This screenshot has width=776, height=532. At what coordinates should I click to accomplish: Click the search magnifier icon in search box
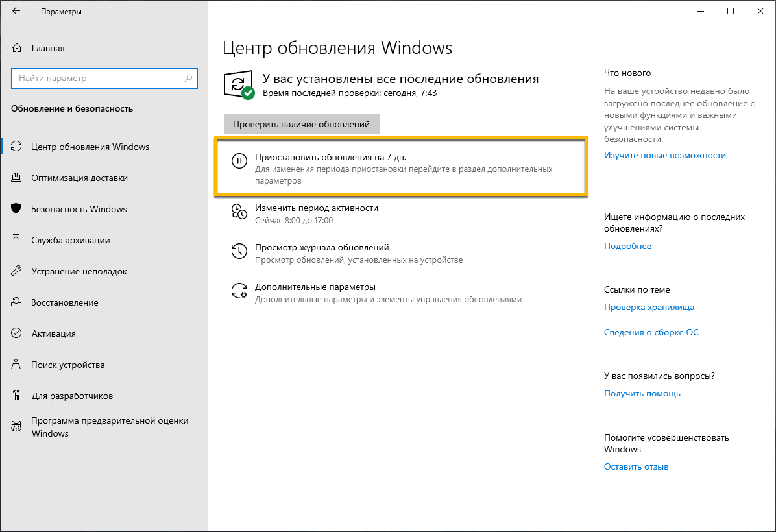(188, 79)
